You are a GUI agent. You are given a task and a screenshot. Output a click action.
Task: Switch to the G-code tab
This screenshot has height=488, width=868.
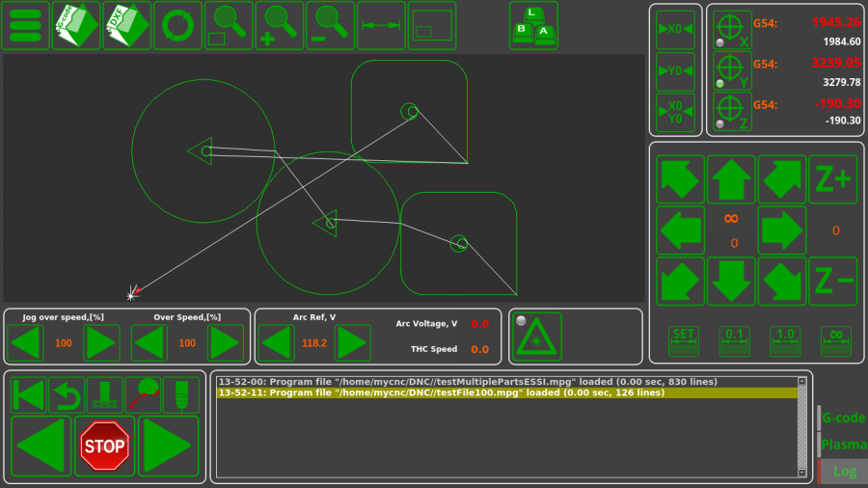pos(843,418)
